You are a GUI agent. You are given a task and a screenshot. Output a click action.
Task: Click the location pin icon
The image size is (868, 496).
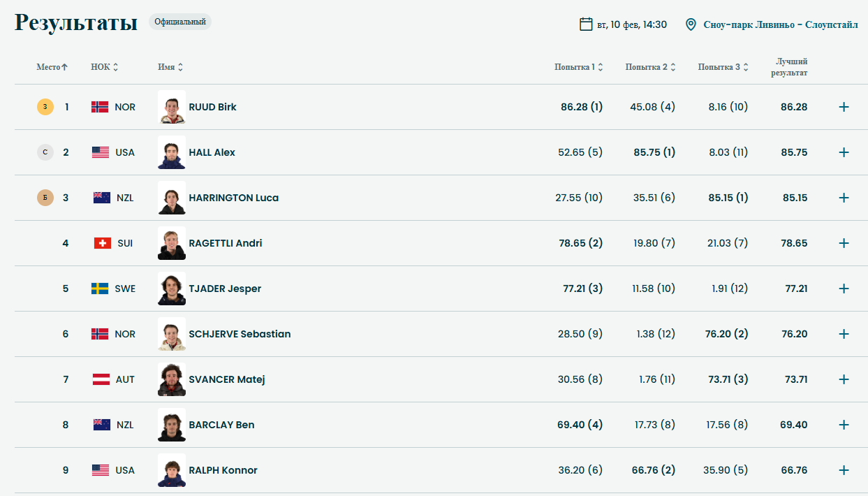(x=691, y=24)
